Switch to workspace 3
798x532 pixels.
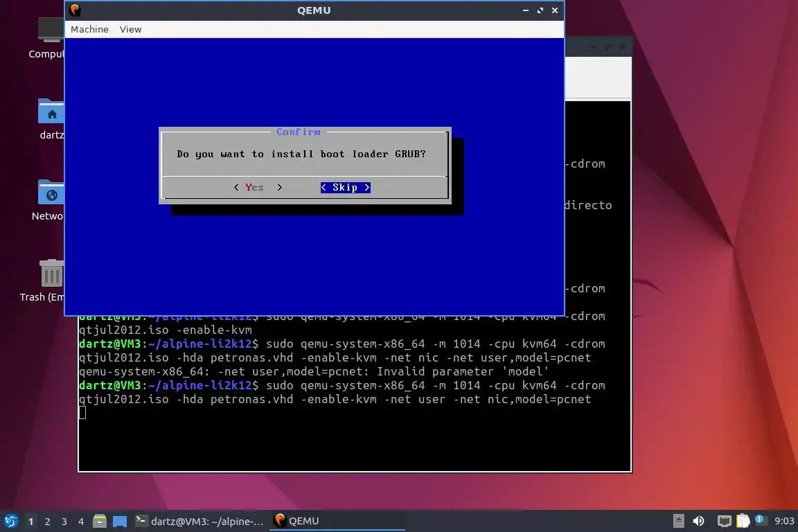[64, 522]
